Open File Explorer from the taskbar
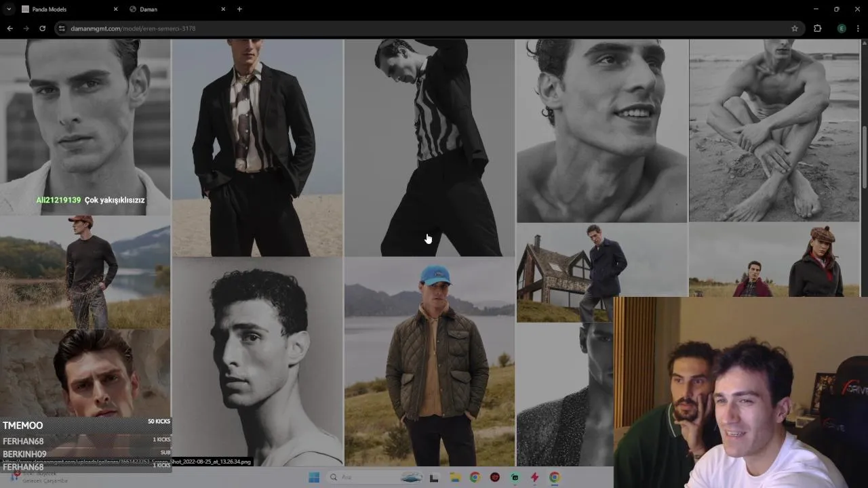The width and height of the screenshot is (868, 488). (455, 477)
